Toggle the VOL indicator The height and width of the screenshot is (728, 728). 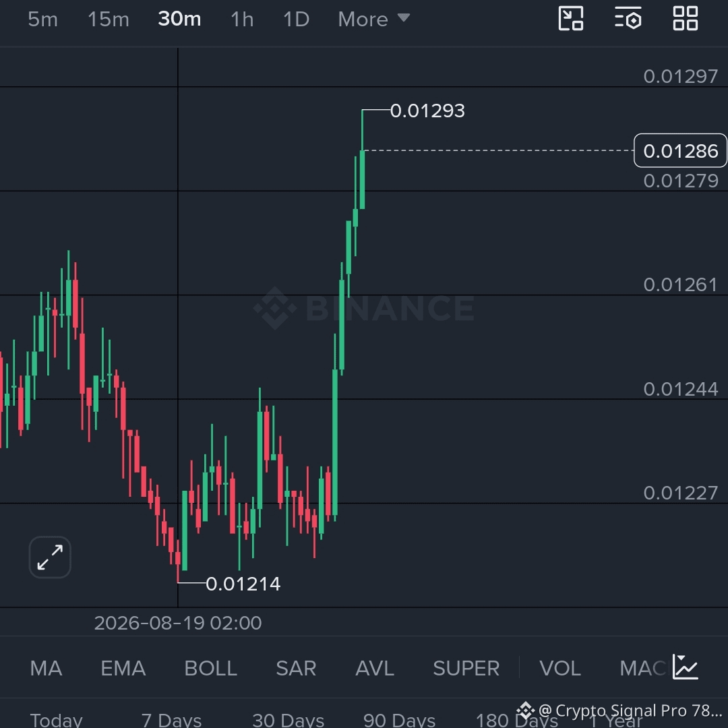click(560, 669)
